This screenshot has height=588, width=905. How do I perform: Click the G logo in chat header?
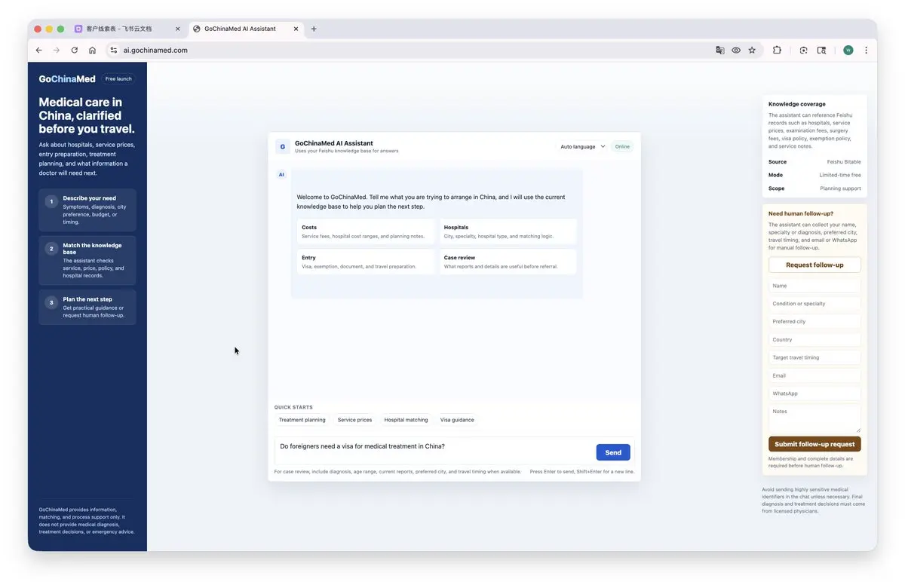pos(282,147)
